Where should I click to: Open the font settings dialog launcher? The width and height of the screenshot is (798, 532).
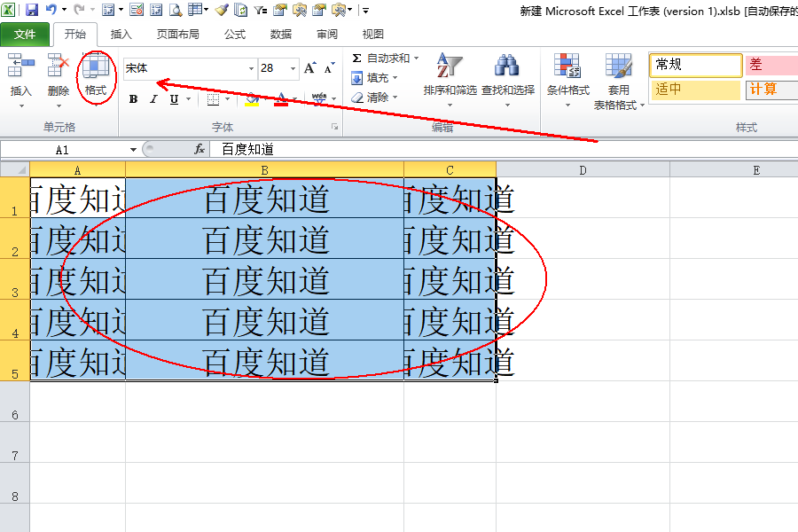335,127
